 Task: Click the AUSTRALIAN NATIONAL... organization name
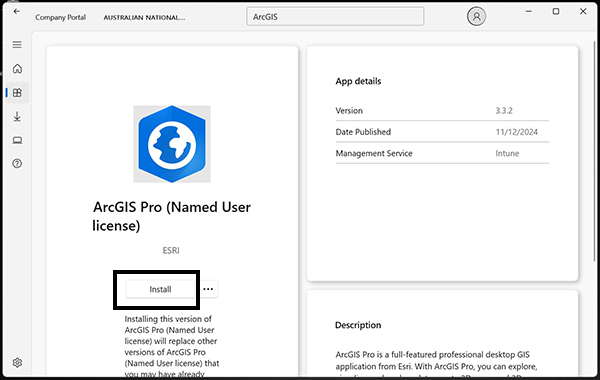click(144, 18)
